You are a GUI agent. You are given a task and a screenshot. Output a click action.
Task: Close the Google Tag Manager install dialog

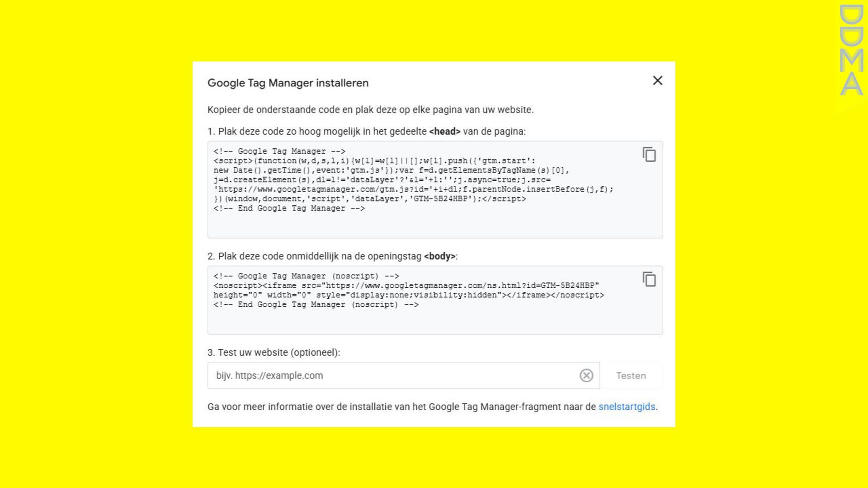(x=657, y=81)
